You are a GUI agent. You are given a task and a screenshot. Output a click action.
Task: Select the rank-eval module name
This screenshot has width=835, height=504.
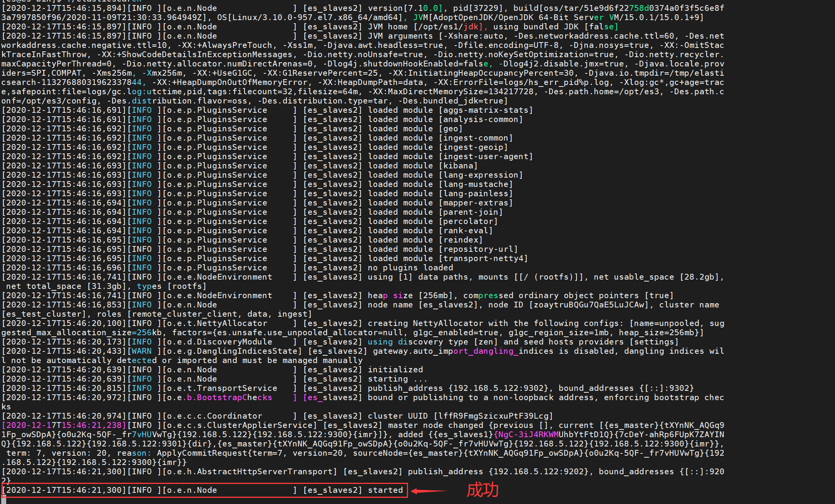[466, 231]
